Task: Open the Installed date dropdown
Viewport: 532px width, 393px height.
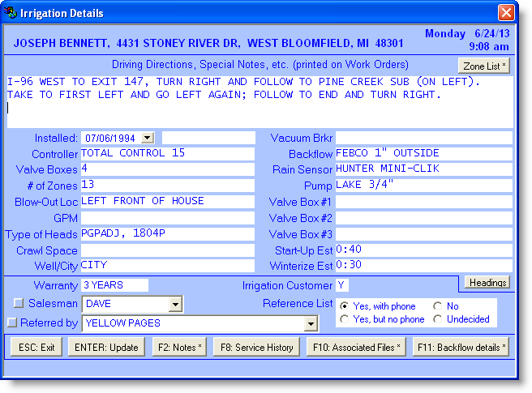Action: [147, 138]
